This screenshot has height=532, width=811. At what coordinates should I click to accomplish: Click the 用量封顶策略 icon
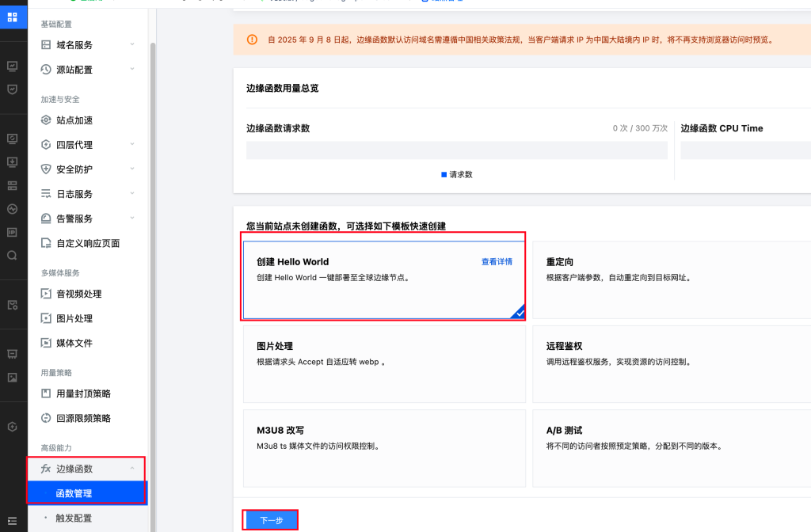(x=46, y=393)
